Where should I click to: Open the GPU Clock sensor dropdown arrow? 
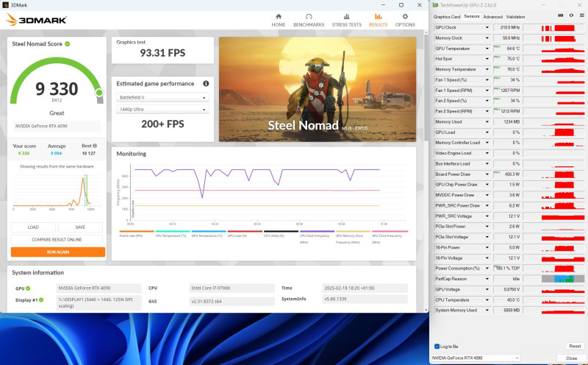(x=487, y=27)
